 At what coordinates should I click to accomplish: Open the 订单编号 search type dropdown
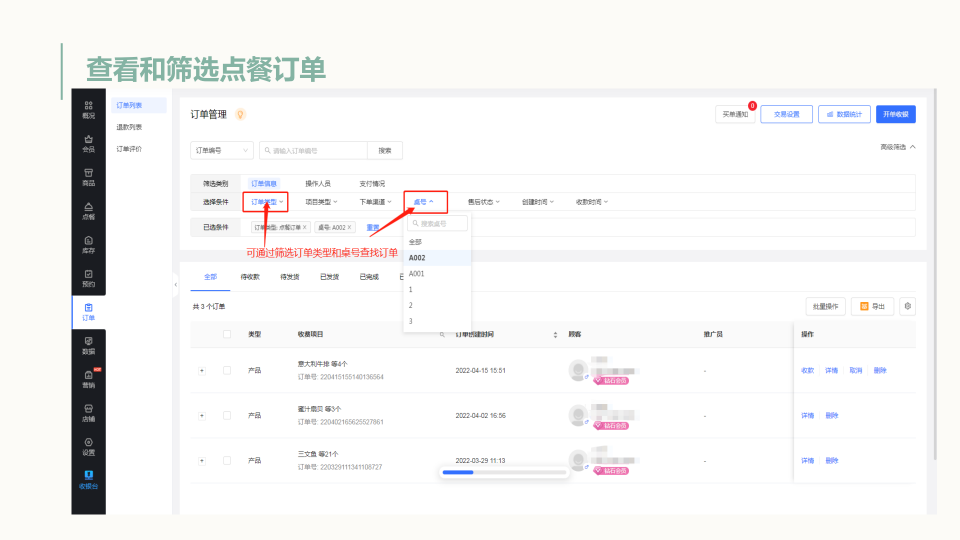222,151
